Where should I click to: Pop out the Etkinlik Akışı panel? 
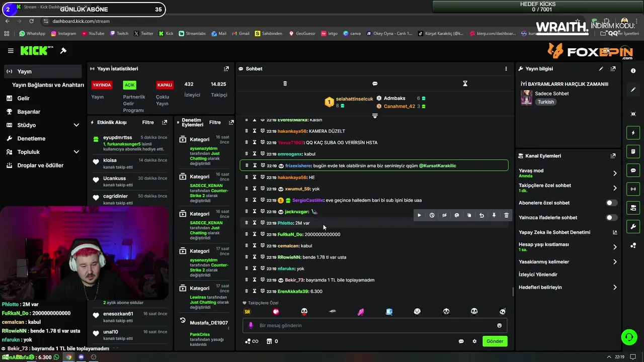click(165, 122)
